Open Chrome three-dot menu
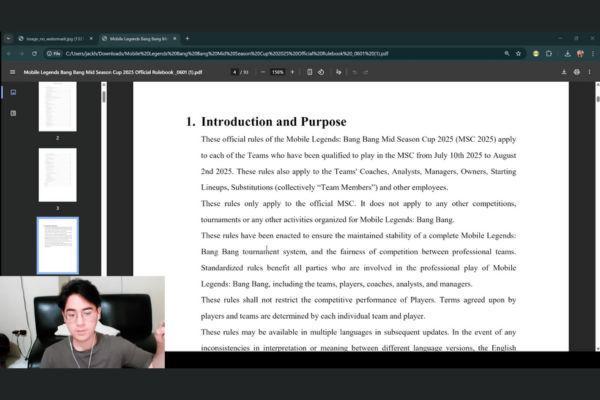600x400 pixels. (x=593, y=54)
